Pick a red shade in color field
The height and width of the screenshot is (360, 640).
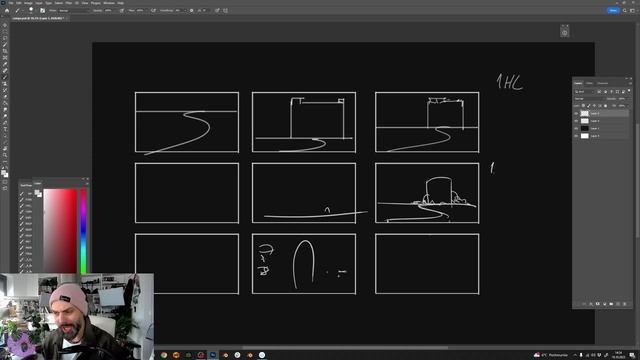(60, 231)
